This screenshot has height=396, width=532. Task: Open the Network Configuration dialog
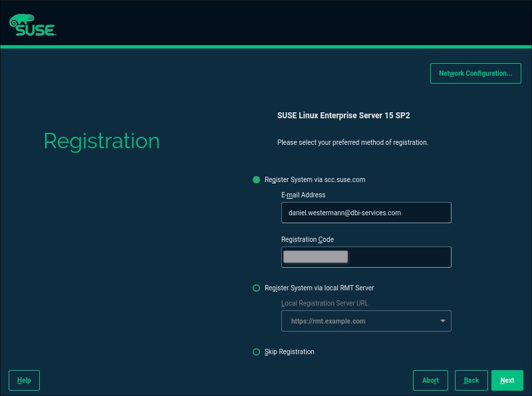tap(475, 73)
